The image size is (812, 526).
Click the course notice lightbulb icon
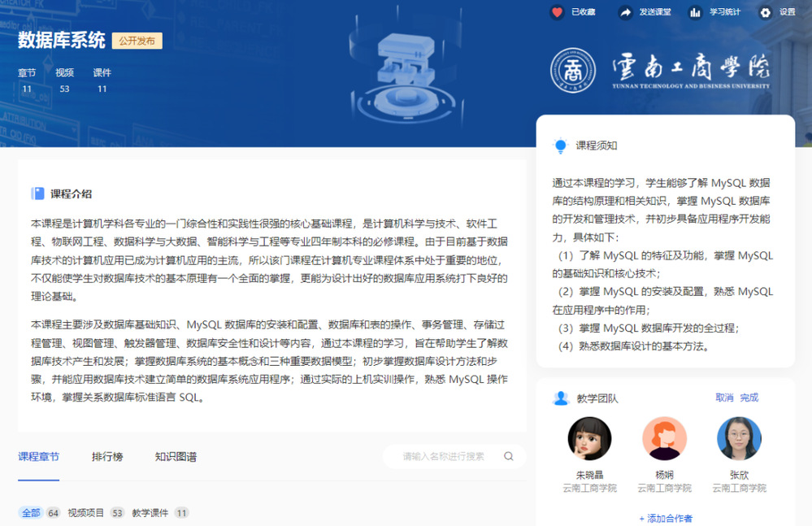[560, 146]
